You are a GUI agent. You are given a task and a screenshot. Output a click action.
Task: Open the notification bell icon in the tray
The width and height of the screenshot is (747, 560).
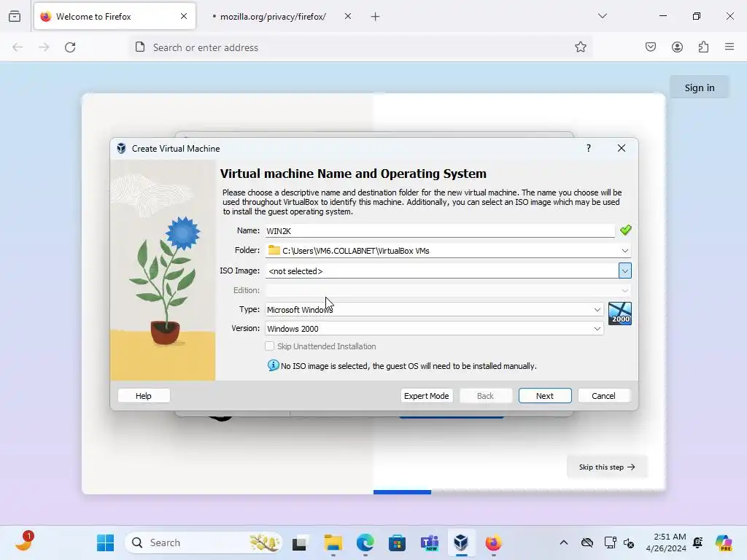(x=698, y=542)
